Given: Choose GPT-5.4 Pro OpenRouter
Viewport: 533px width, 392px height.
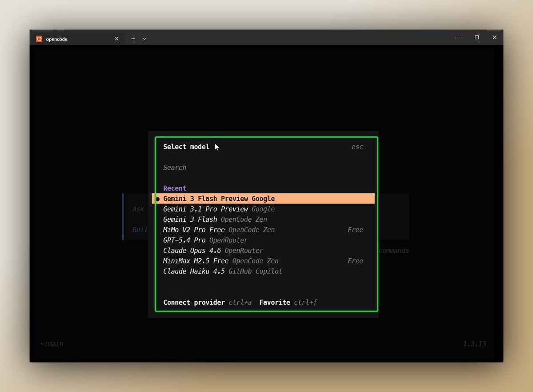Looking at the screenshot, I should coord(263,240).
